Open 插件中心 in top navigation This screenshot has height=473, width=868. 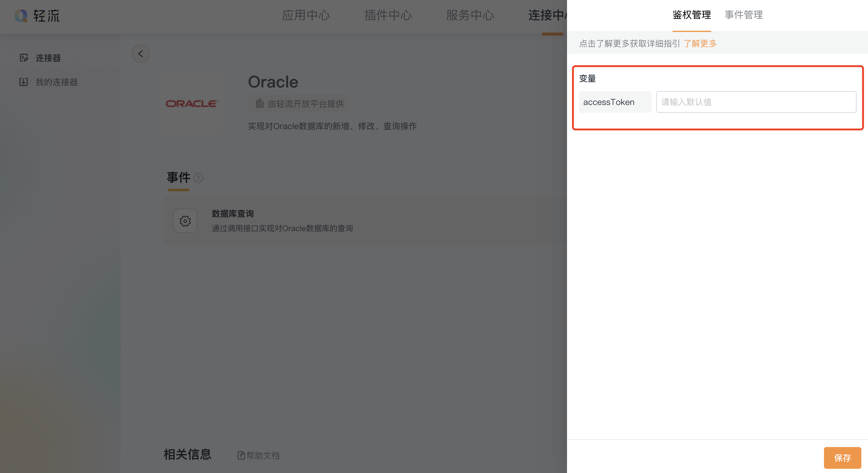(x=388, y=15)
